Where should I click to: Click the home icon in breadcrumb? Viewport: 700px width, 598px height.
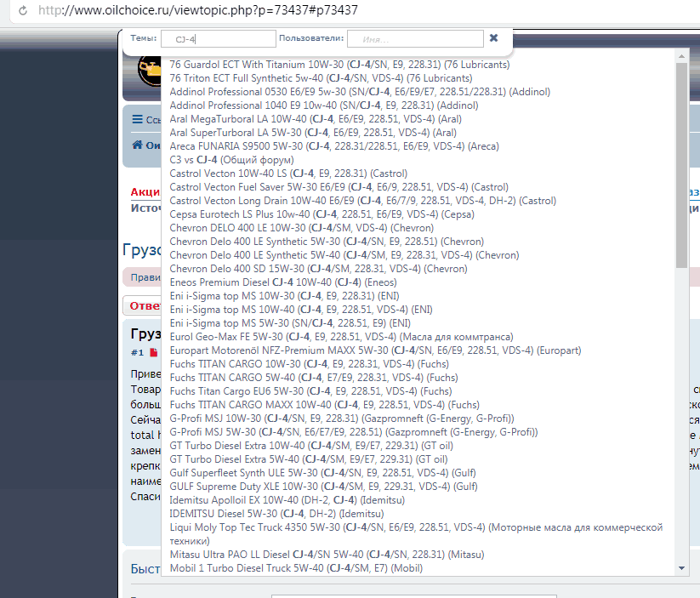[x=137, y=145]
